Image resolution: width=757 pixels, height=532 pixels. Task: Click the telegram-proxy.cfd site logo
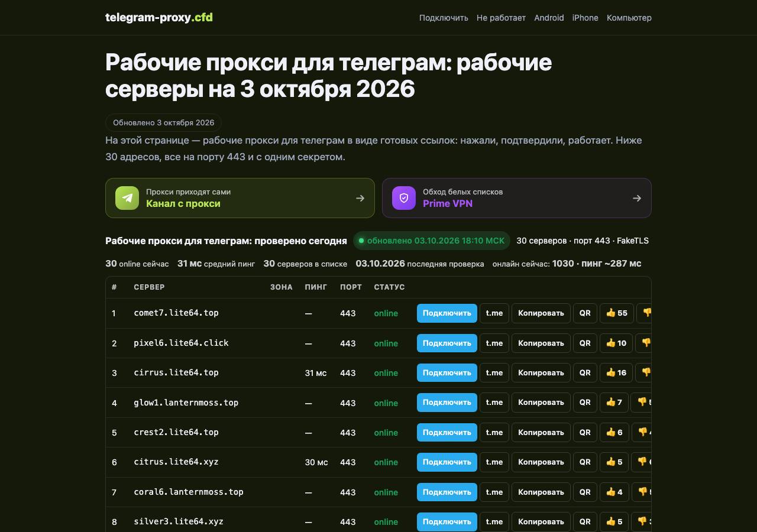(159, 17)
